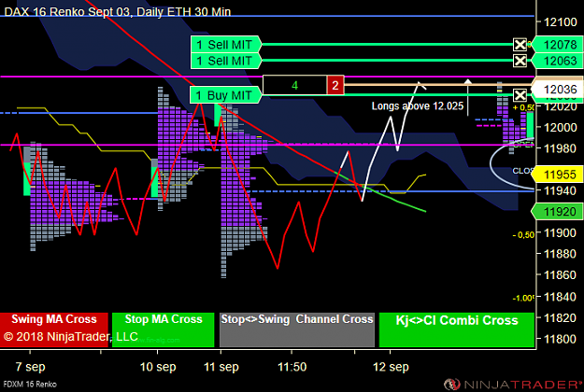Cancel the 12078 Sell MIT order
The height and width of the screenshot is (392, 584).
[x=520, y=45]
